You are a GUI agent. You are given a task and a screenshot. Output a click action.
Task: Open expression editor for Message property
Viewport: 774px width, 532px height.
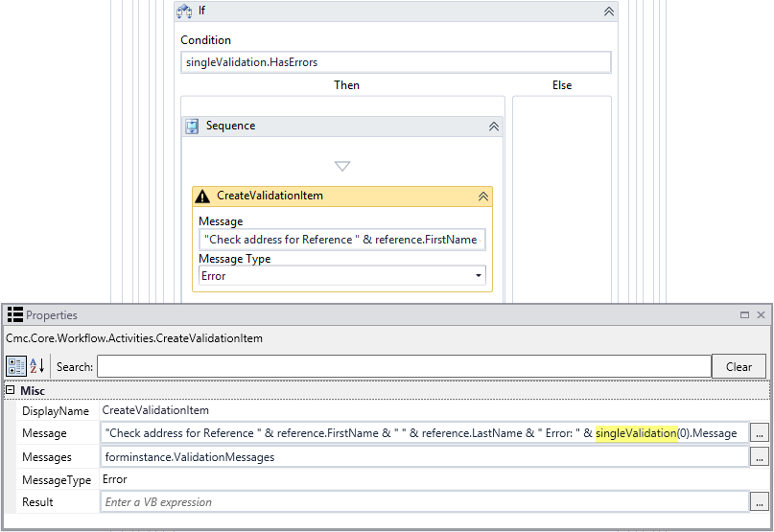(x=760, y=433)
